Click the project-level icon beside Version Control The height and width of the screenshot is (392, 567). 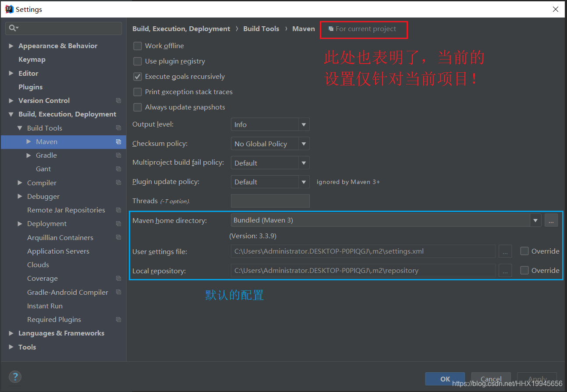118,101
